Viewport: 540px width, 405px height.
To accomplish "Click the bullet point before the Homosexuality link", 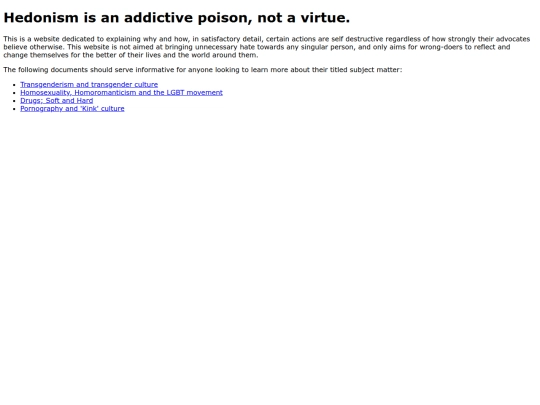I will (x=14, y=93).
